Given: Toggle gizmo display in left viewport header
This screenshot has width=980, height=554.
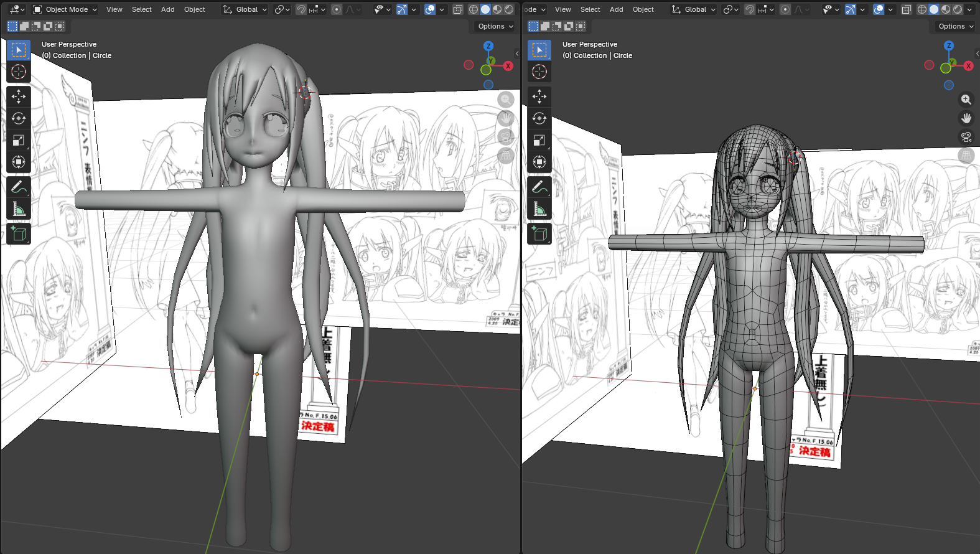Looking at the screenshot, I should point(402,9).
